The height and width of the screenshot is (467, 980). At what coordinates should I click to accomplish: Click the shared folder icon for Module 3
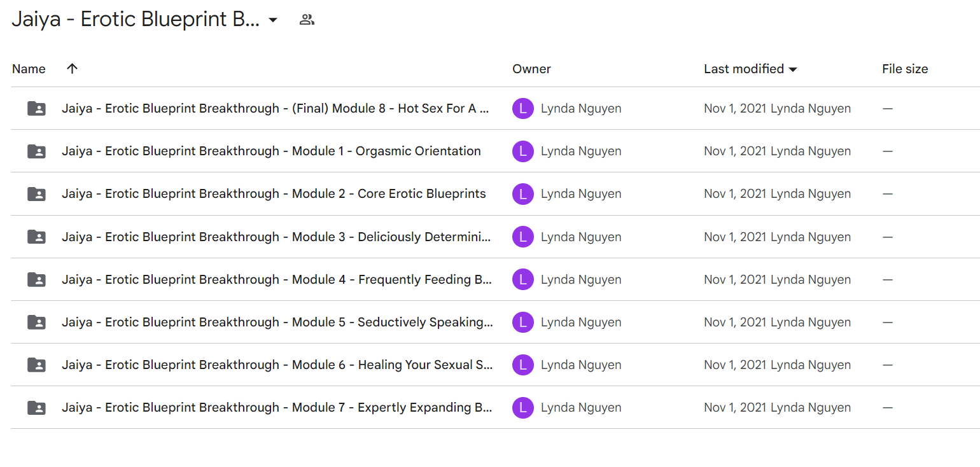[36, 237]
